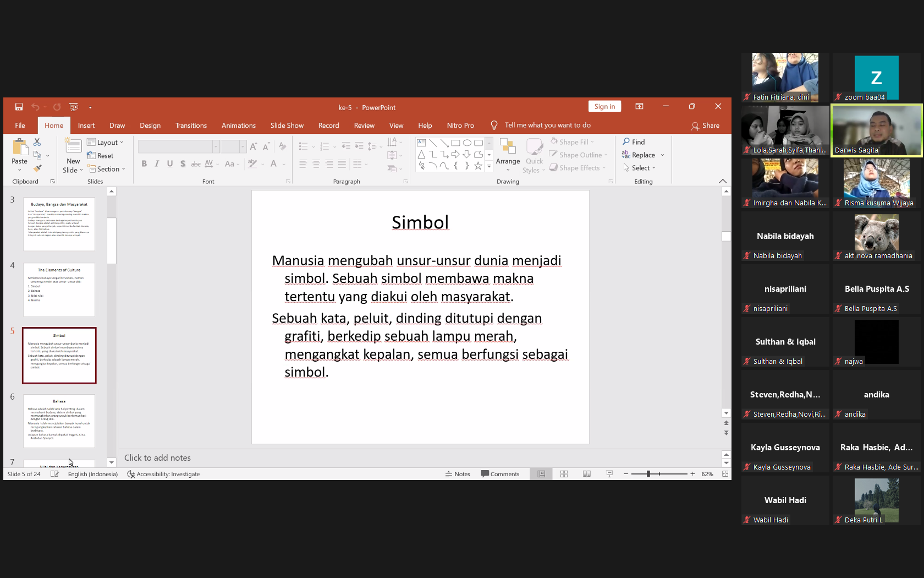Open the File menu

(20, 126)
